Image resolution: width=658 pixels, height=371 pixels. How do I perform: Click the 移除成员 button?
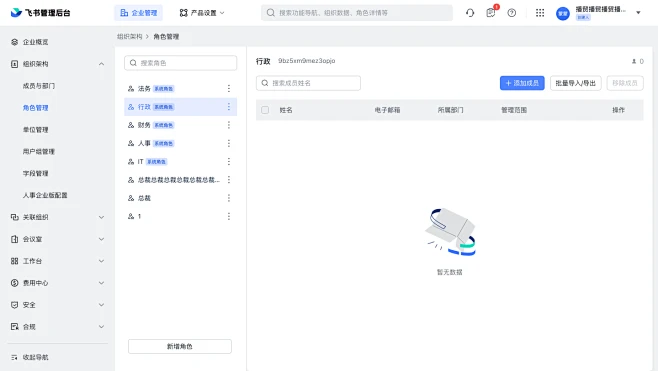[x=625, y=83]
